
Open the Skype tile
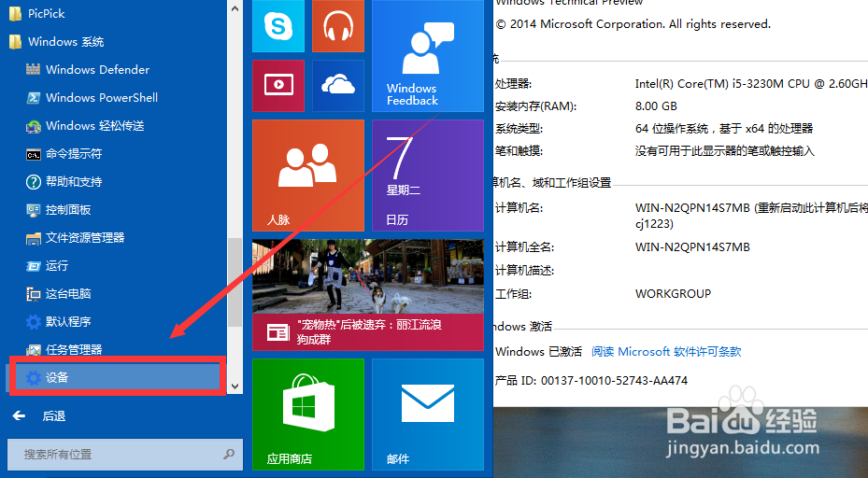277,26
